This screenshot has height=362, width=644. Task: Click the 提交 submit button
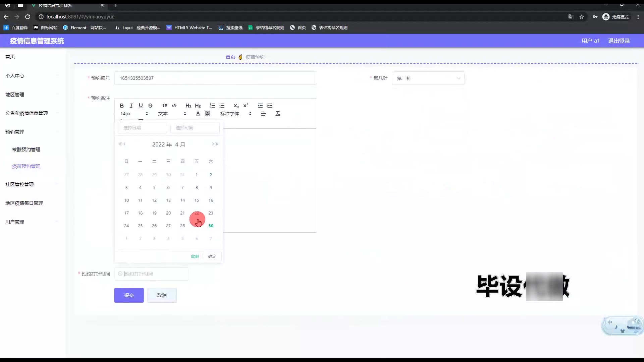click(x=129, y=295)
